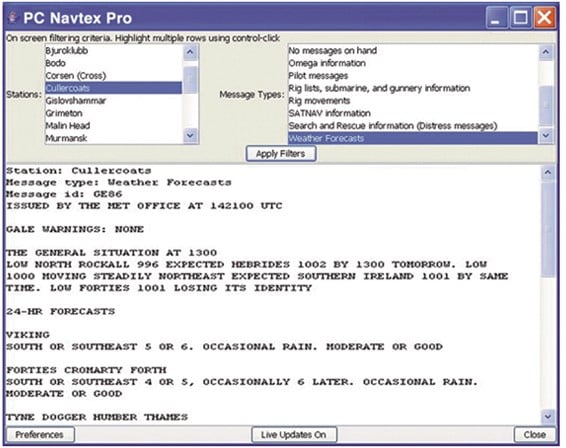Click the PC Navtex Pro title bar icon
Screen dimensions: 566x448
pos(13,18)
